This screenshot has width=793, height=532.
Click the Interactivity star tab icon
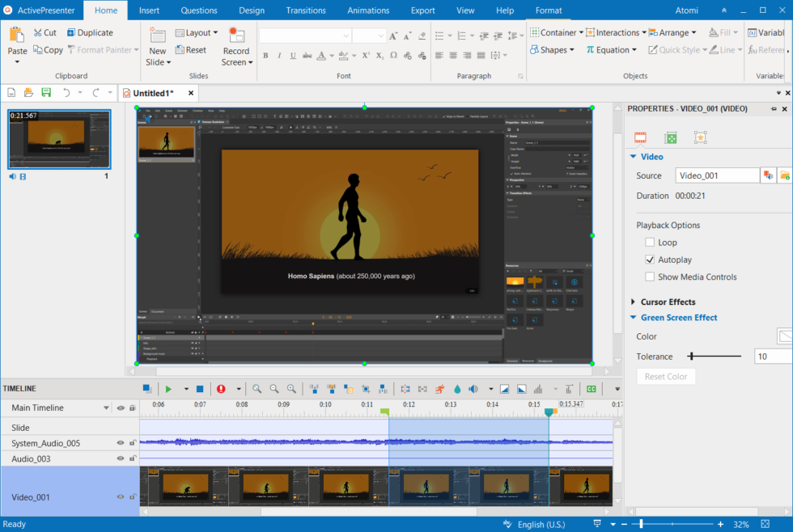701,137
